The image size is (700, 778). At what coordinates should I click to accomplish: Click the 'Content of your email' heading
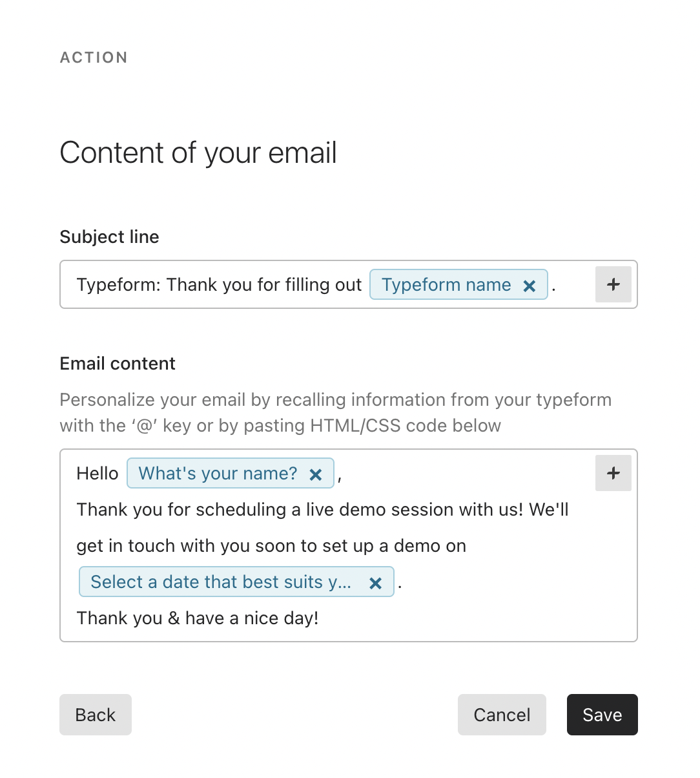tap(198, 153)
